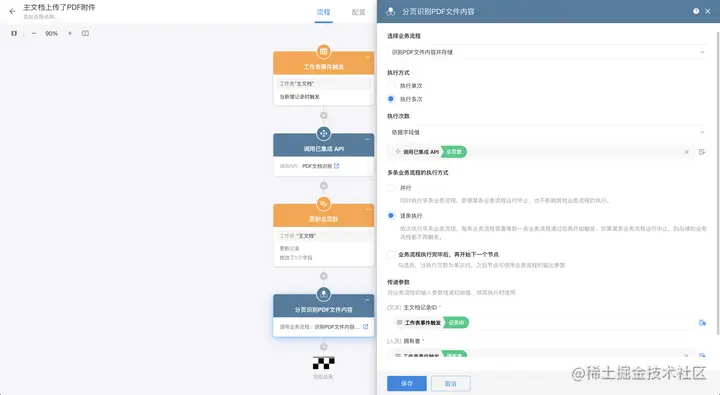Open node value picker for 主文档记录ID field
Image resolution: width=720 pixels, height=395 pixels.
[x=702, y=323]
